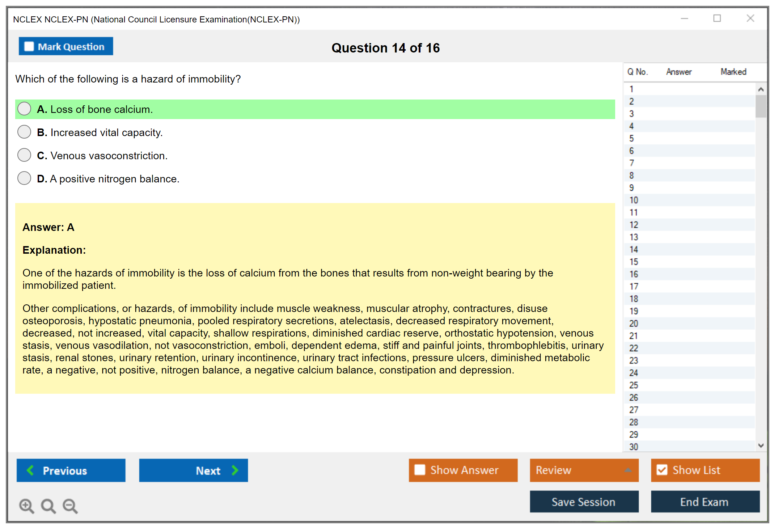
Task: Maximize the exam window
Action: (717, 18)
